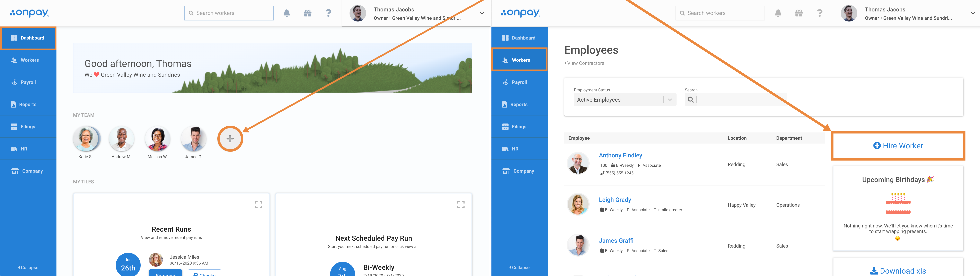This screenshot has height=276, width=980.
Task: Select Workers in the left window sidebar
Action: 28,60
